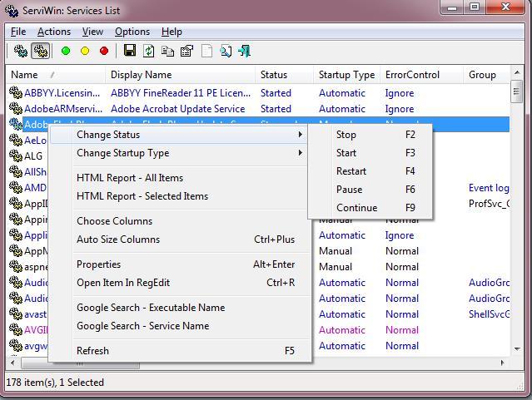The height and width of the screenshot is (400, 532).
Task: Open the File menu
Action: 18,32
